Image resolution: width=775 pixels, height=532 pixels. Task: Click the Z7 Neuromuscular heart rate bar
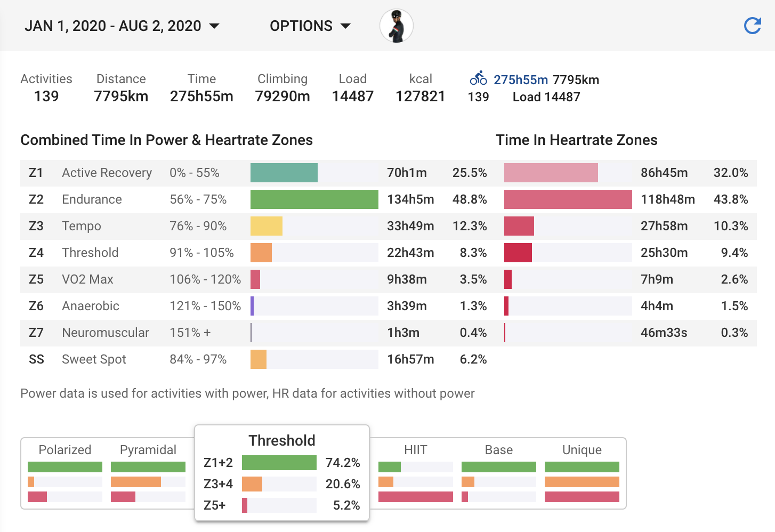(x=505, y=332)
